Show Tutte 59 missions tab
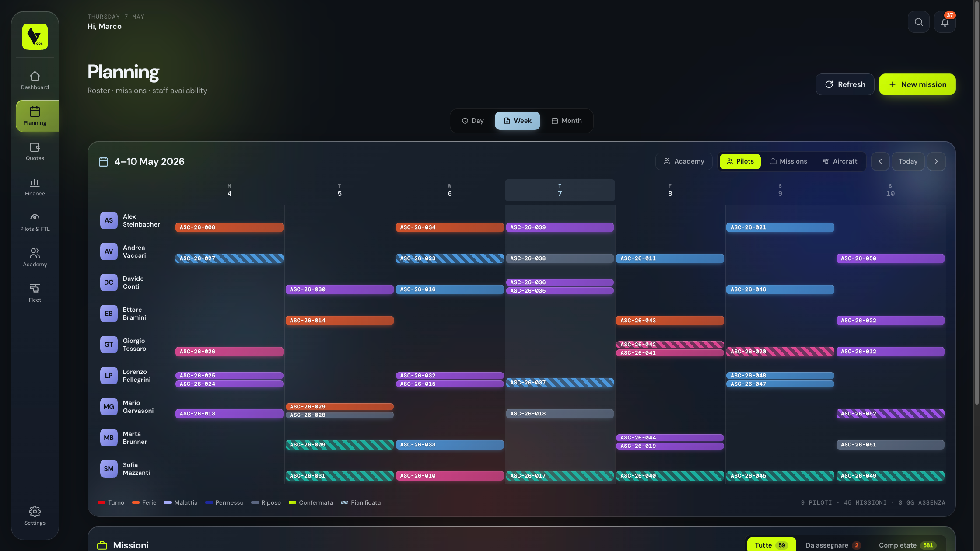The image size is (980, 551). tap(771, 545)
